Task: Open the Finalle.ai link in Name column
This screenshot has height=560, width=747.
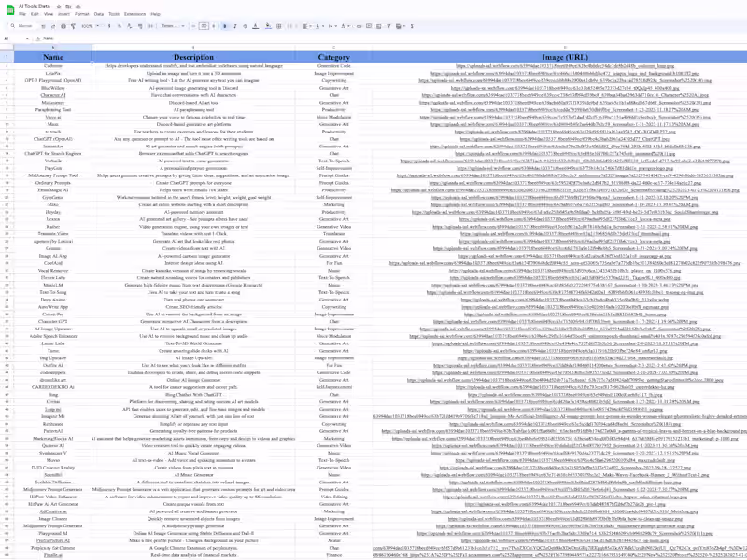Action: [x=53, y=555]
